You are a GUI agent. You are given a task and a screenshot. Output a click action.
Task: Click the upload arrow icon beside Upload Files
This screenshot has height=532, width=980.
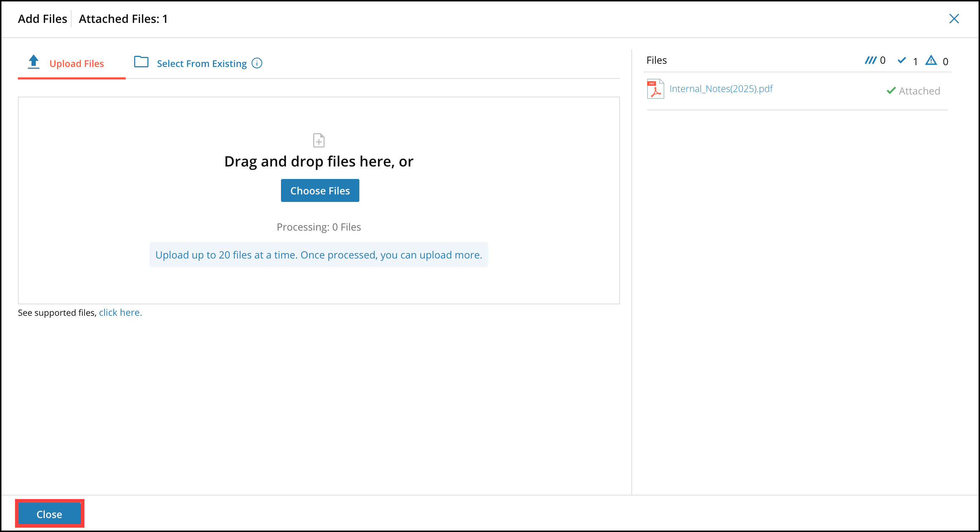(34, 62)
